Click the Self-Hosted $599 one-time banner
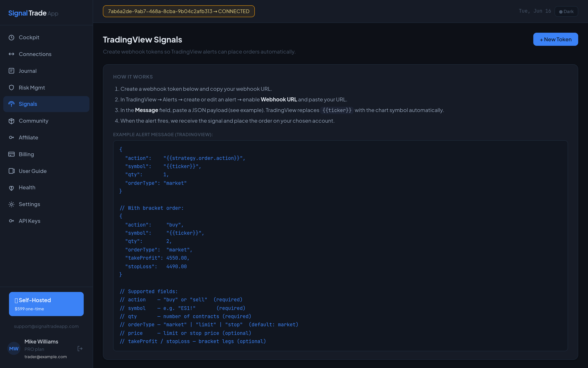This screenshot has width=588, height=368. pyautogui.click(x=46, y=304)
